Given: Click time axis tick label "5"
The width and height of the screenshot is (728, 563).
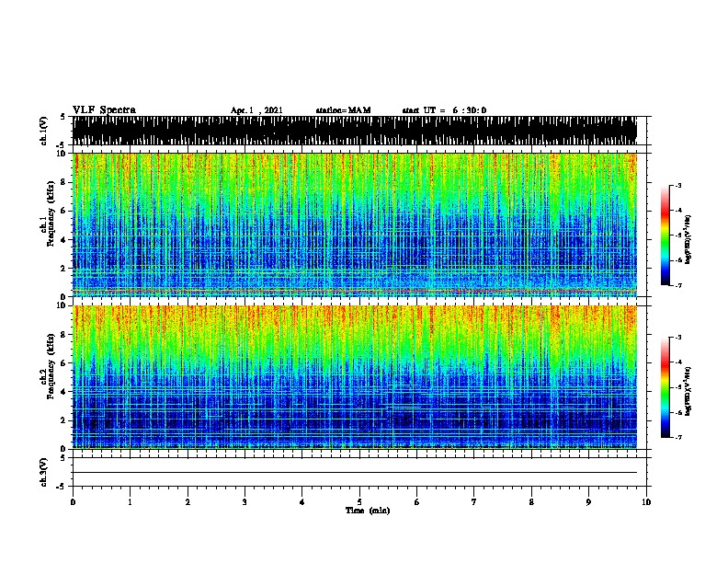Looking at the screenshot, I should click(359, 502).
